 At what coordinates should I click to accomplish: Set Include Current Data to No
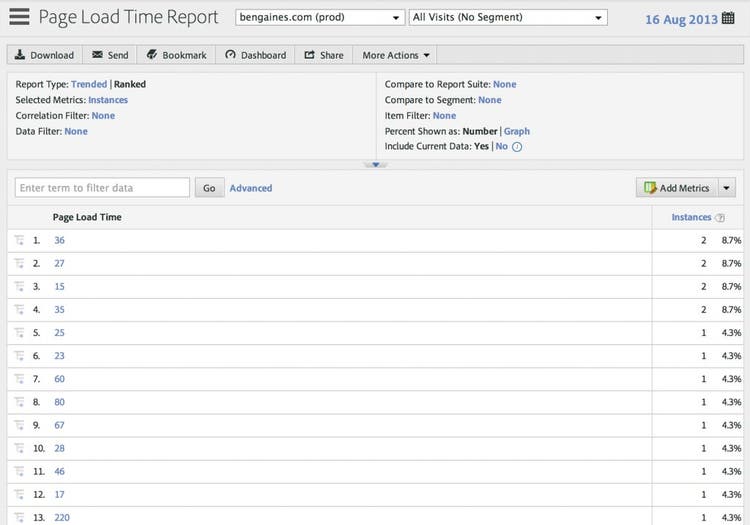tap(502, 147)
